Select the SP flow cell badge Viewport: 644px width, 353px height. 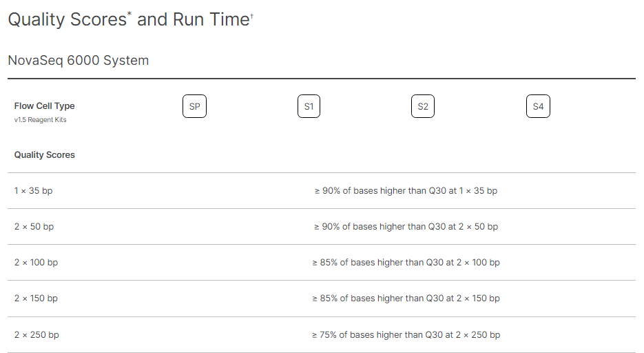(x=194, y=106)
